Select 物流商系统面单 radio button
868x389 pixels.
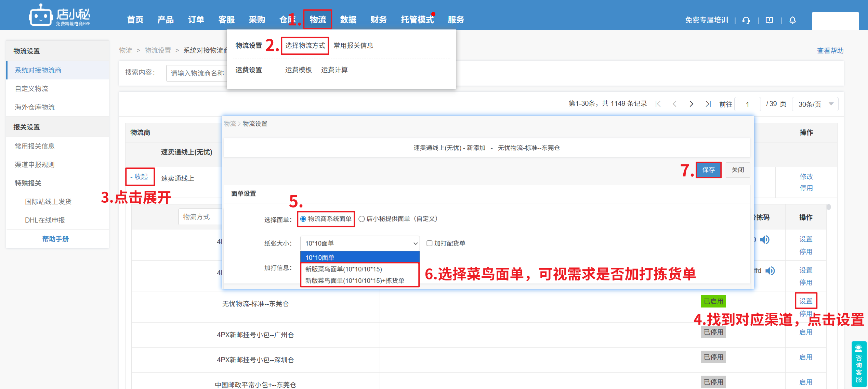(x=303, y=219)
